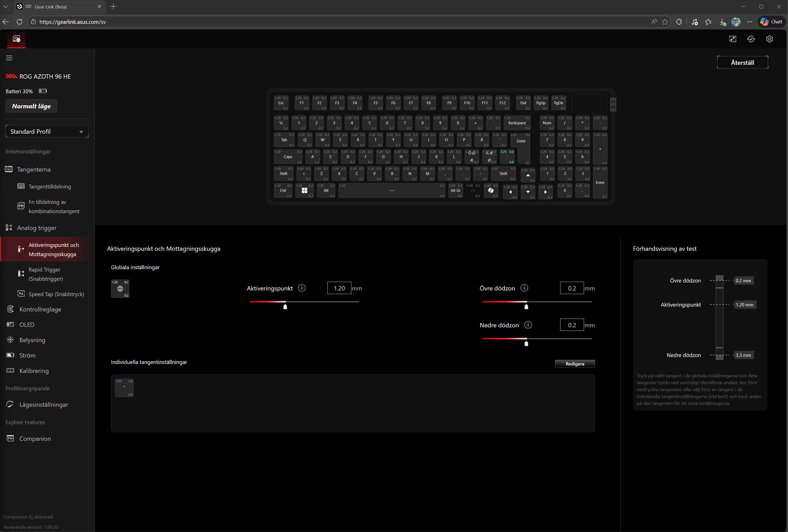Click the Normalt läge mode button
788x532 pixels.
[31, 106]
